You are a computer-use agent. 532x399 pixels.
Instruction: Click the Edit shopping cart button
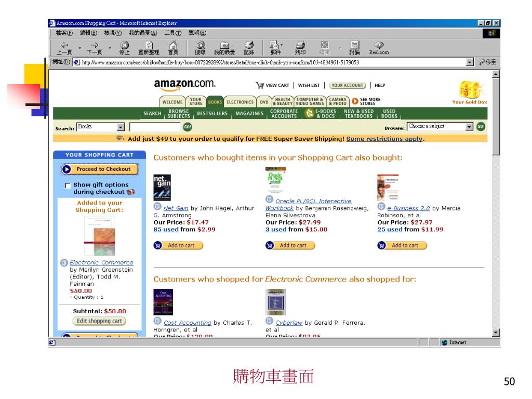99,321
